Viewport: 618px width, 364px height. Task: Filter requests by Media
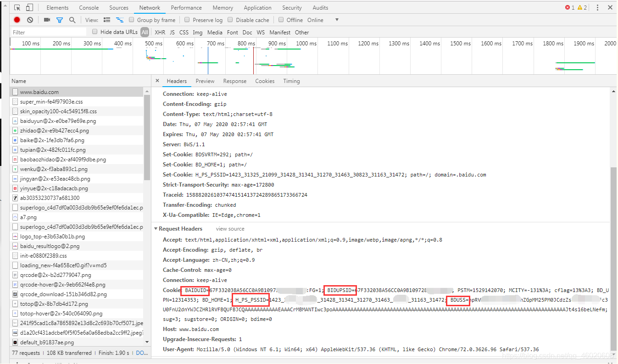tap(215, 32)
